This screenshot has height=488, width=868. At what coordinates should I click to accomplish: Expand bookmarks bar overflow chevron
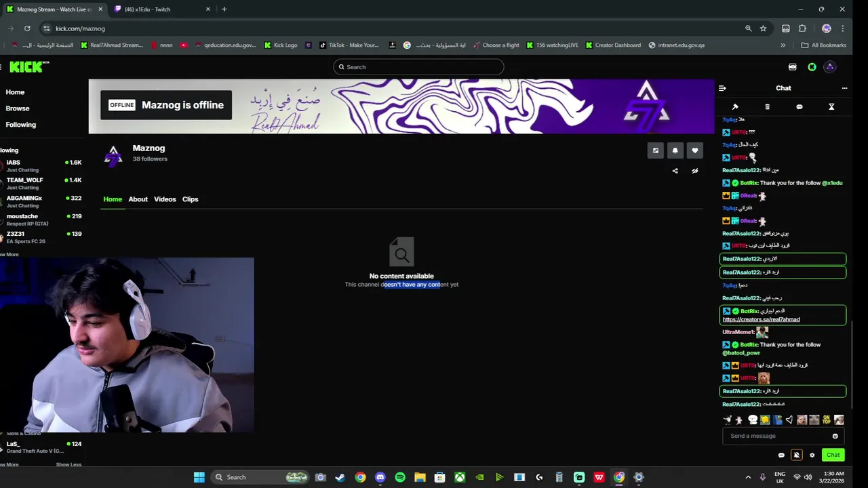(783, 45)
